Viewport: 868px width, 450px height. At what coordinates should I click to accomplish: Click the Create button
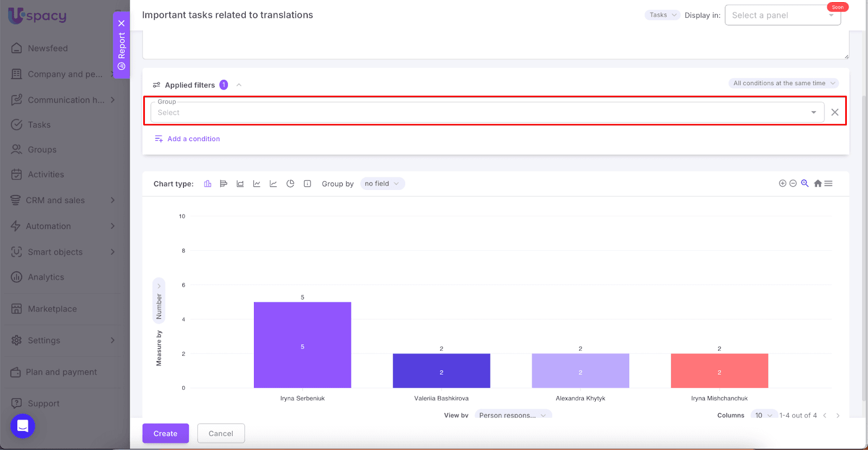[165, 433]
